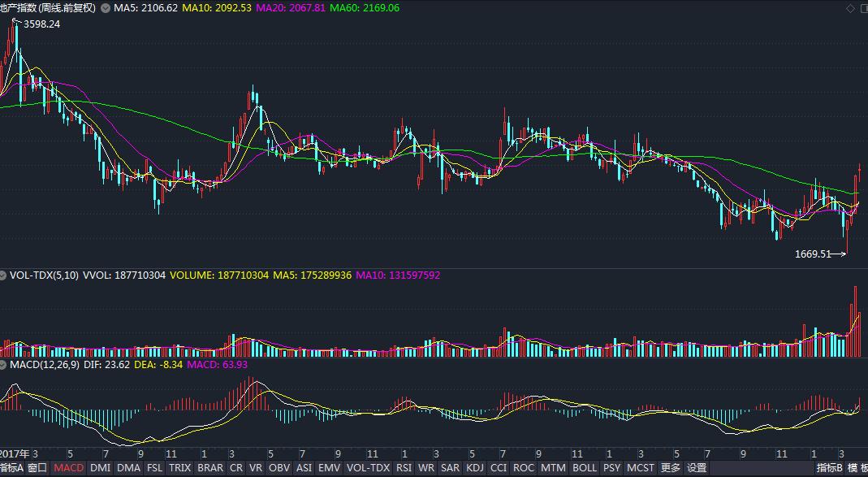The height and width of the screenshot is (477, 868).
Task: Click the 指标B button
Action: point(830,468)
